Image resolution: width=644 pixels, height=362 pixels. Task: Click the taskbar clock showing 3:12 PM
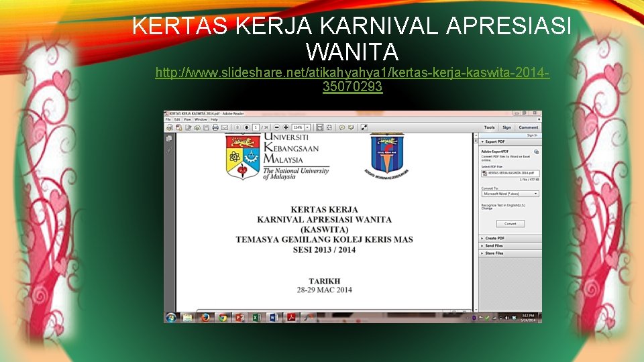click(x=528, y=318)
